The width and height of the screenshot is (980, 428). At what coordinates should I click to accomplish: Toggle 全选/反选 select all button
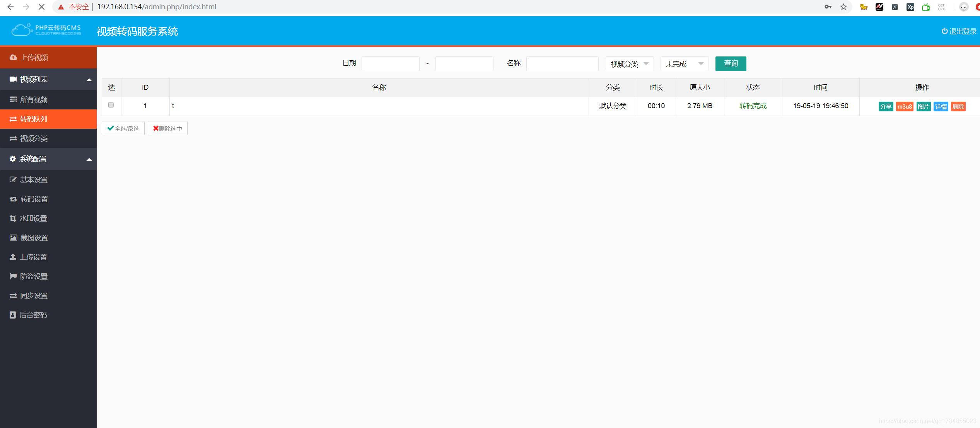[123, 128]
